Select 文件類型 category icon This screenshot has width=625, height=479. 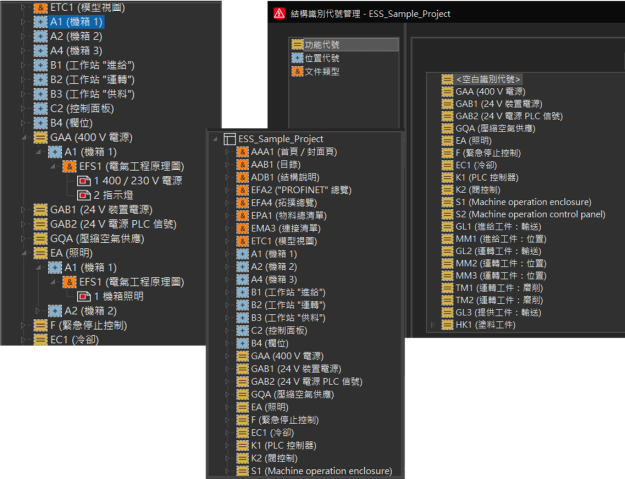[x=296, y=71]
